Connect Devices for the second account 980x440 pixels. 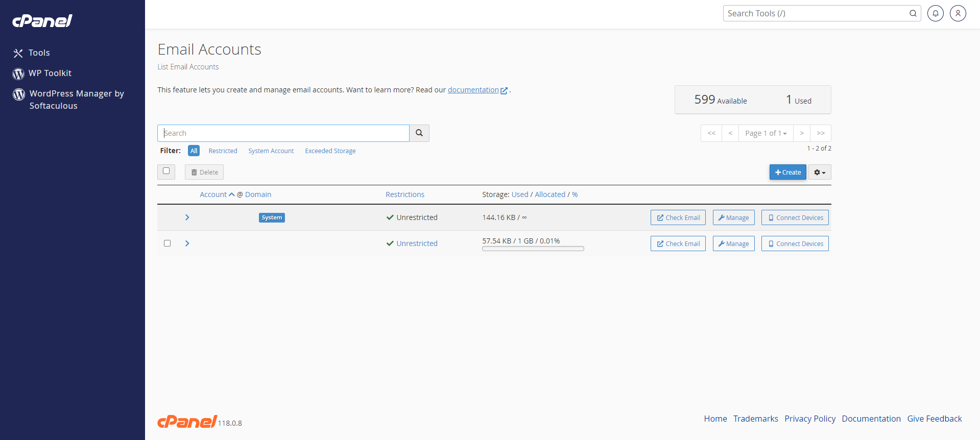tap(795, 243)
